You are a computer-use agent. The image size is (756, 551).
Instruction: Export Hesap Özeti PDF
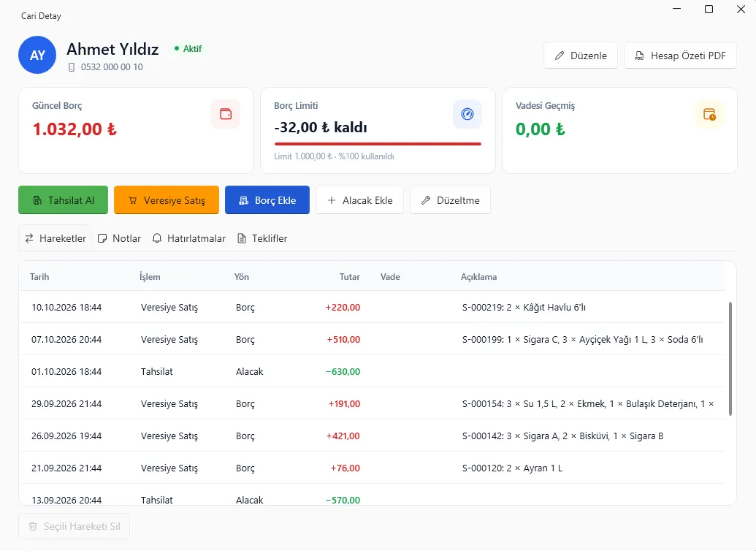coord(680,56)
